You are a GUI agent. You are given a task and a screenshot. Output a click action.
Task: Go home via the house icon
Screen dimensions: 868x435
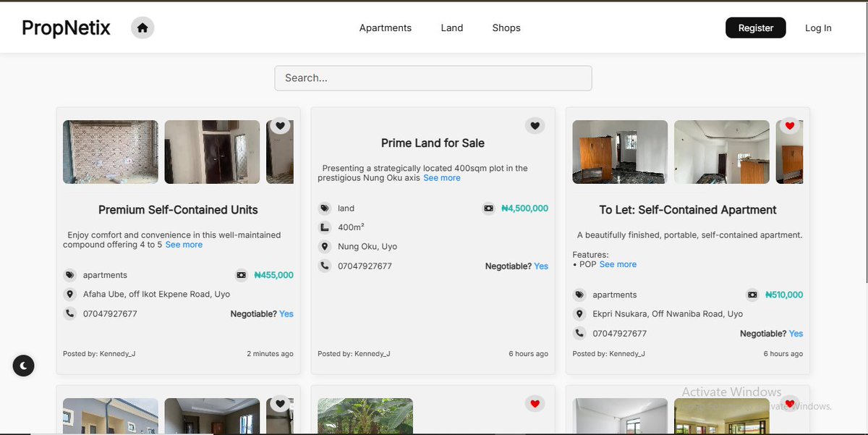pyautogui.click(x=142, y=28)
